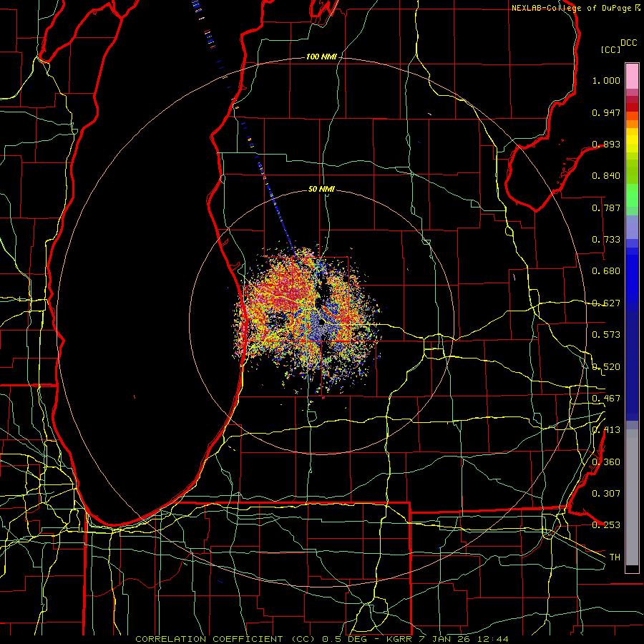Select the 0.893 scale value
The width and height of the screenshot is (644, 644).
(x=606, y=144)
